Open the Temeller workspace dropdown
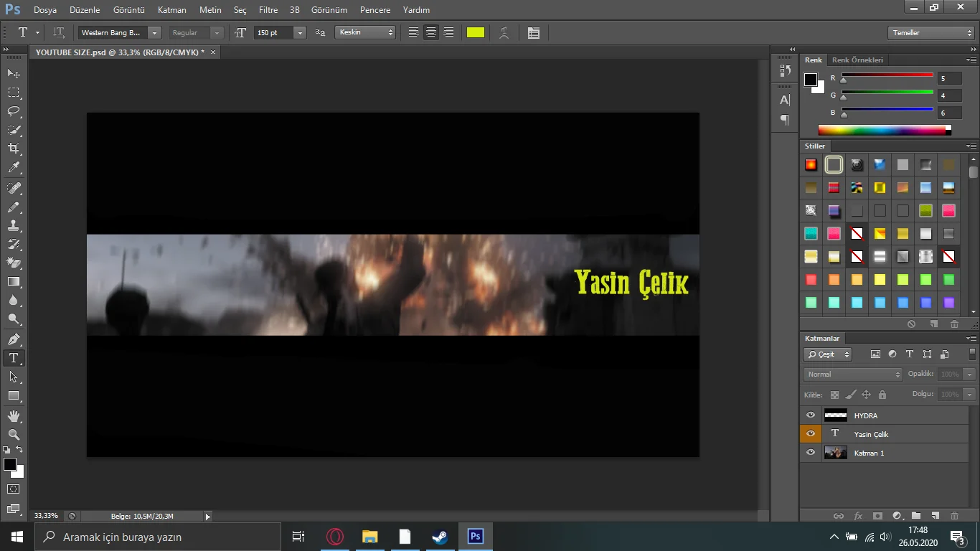980x551 pixels. click(930, 33)
